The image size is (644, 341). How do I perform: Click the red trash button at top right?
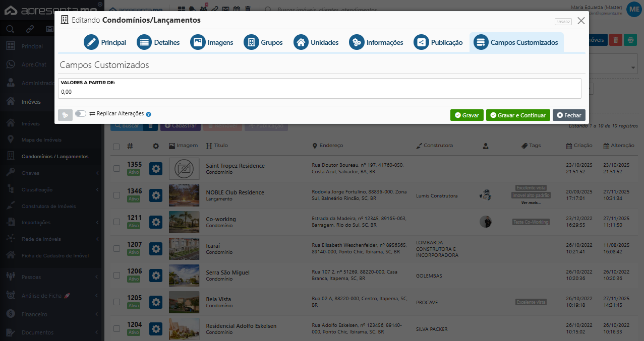click(x=615, y=40)
